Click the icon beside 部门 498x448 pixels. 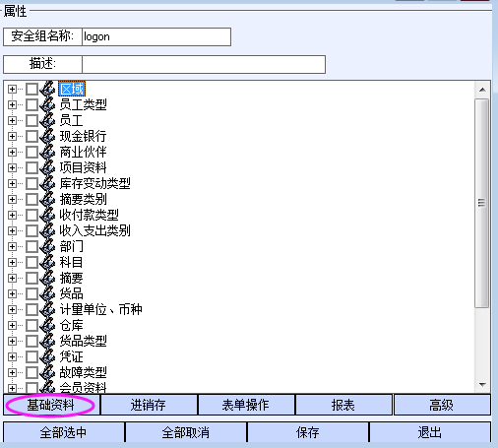tap(47, 246)
